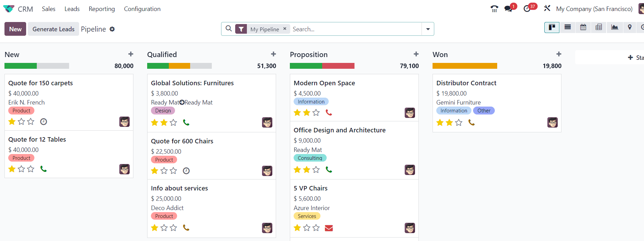Click the Design tag on Global Solutions card

(163, 111)
